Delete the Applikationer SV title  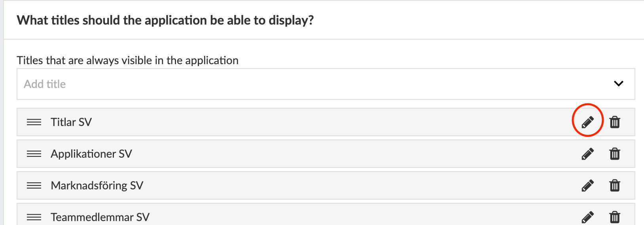[615, 154]
